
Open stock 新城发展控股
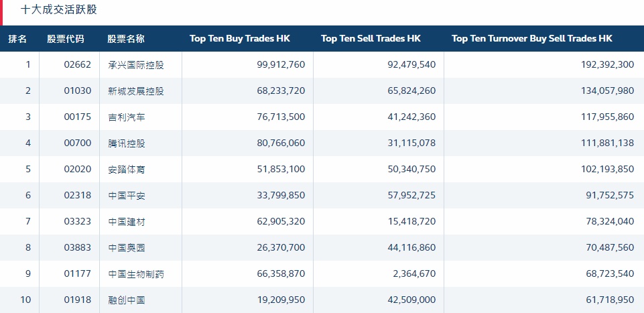(135, 91)
